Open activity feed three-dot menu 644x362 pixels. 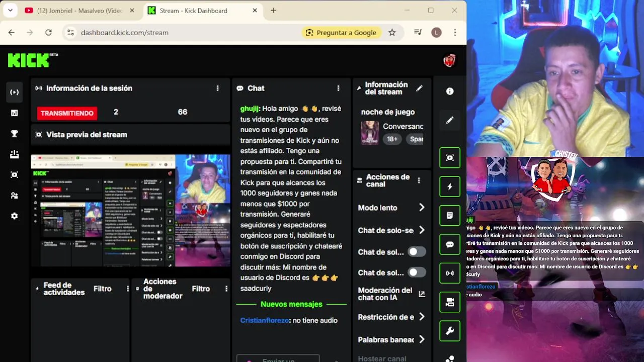coord(128,289)
